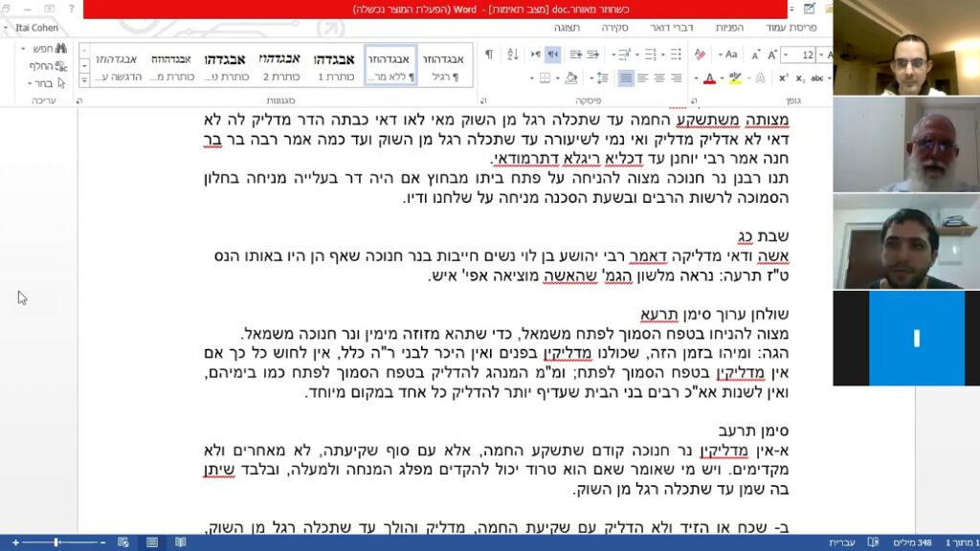The width and height of the screenshot is (980, 551).
Task: Click the paragraph shading paint bucket
Action: 570,78
